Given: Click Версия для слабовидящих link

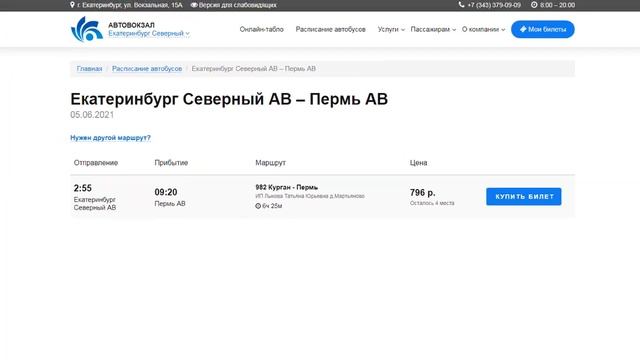Looking at the screenshot, I should [x=237, y=5].
